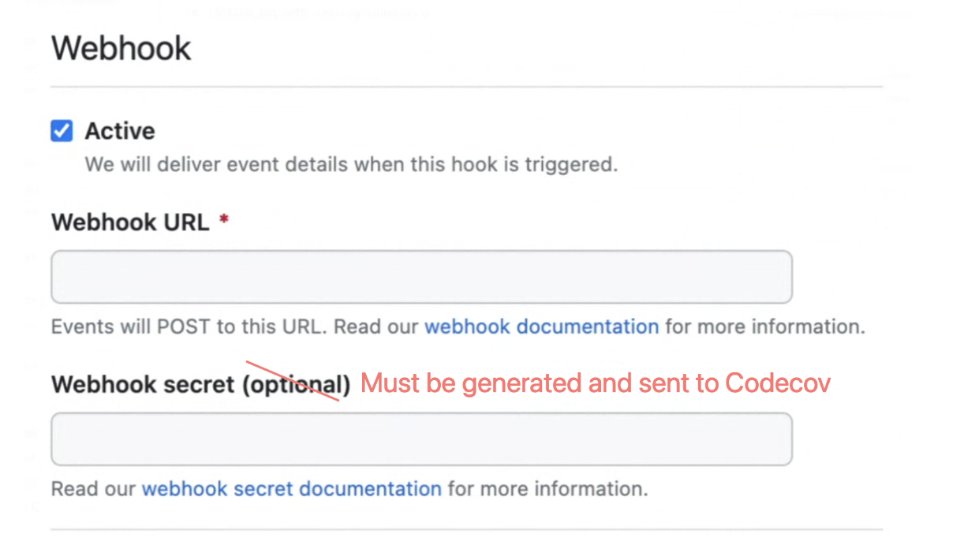Click the Active checkbox label text
This screenshot has width=964, height=560.
coord(120,131)
